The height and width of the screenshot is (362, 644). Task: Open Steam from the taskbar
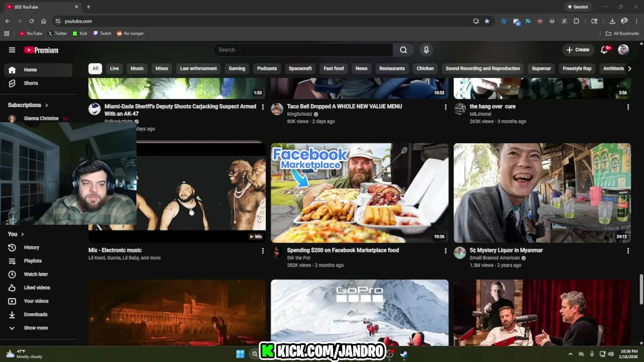pyautogui.click(x=404, y=354)
